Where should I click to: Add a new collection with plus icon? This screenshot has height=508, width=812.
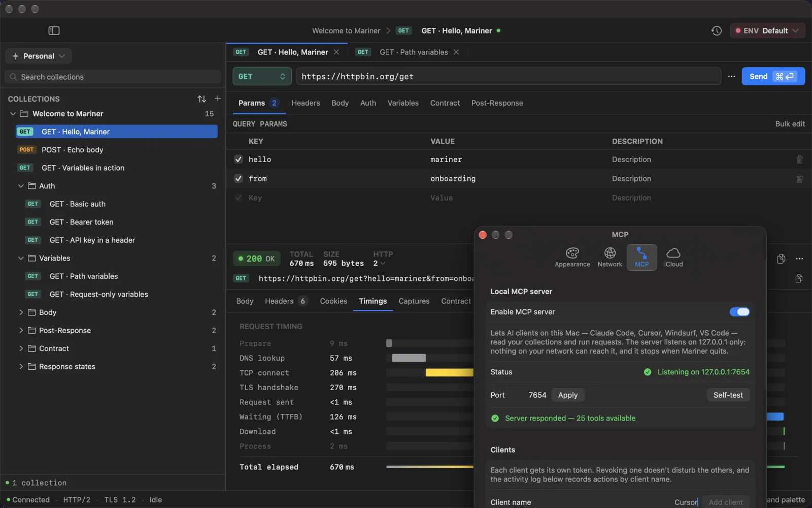(x=218, y=99)
